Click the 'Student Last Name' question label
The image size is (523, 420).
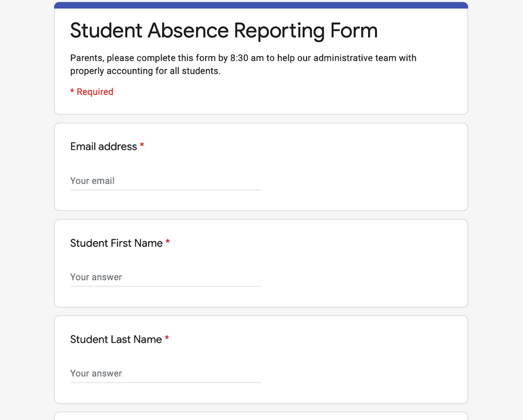click(116, 339)
